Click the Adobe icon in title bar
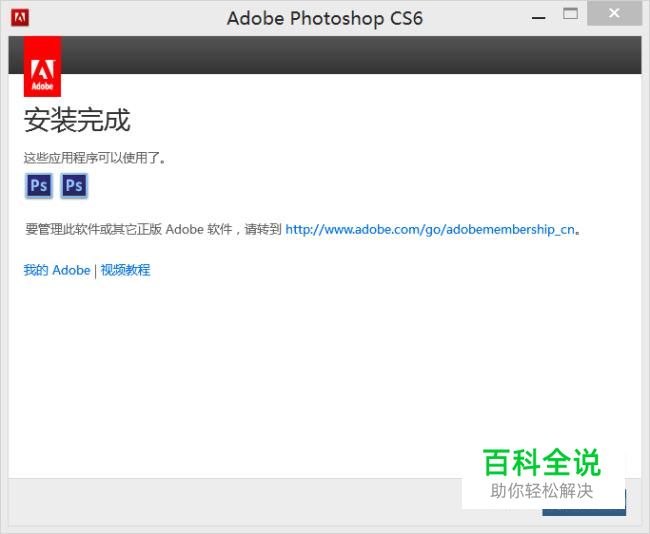The image size is (650, 534). tap(20, 17)
